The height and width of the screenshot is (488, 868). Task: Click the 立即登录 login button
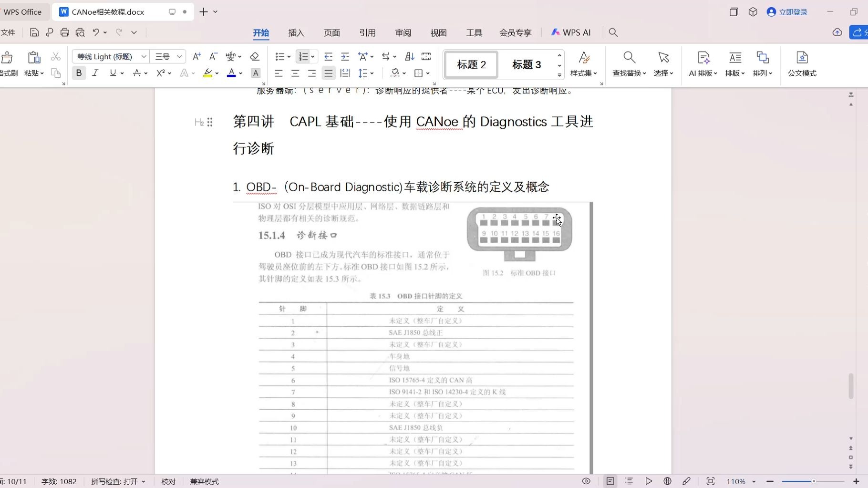(787, 11)
